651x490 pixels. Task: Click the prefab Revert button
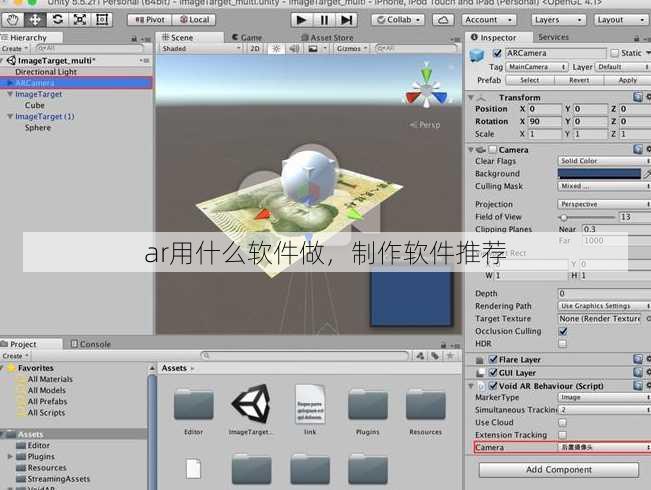[x=579, y=80]
